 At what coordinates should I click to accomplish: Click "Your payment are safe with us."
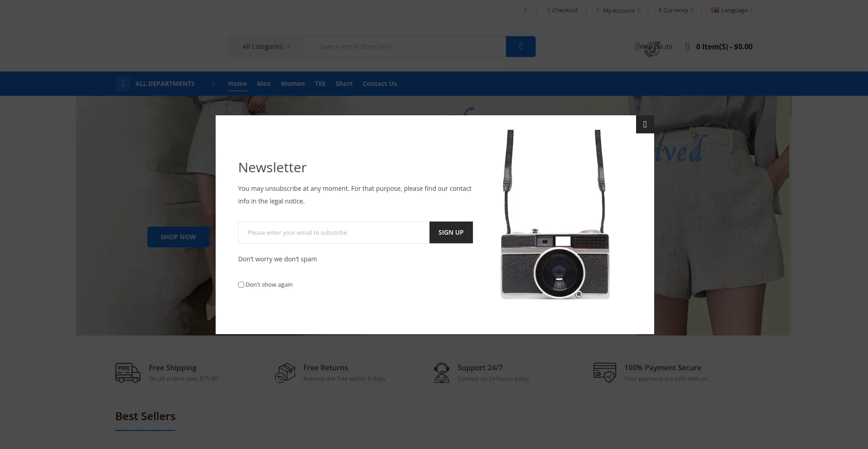666,378
